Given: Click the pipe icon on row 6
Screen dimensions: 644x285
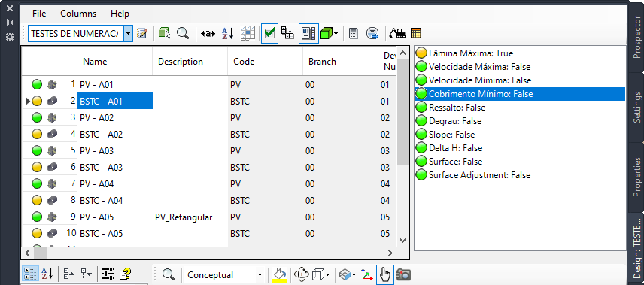Looking at the screenshot, I should (x=52, y=167).
